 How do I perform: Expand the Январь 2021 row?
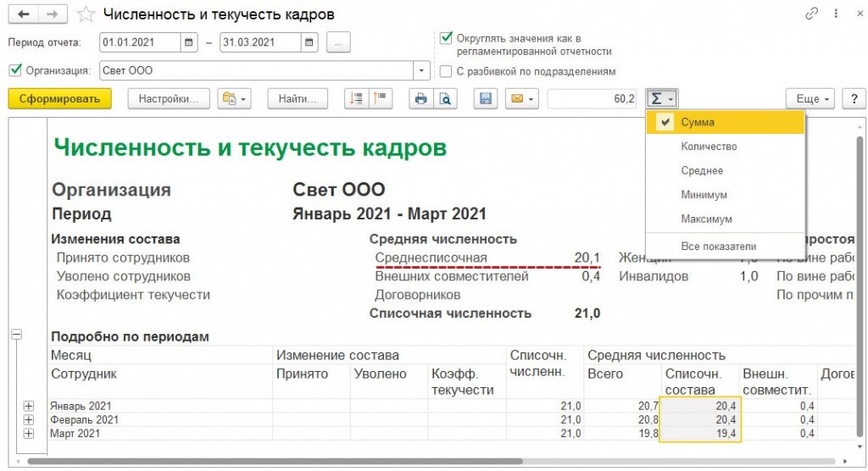click(x=30, y=407)
